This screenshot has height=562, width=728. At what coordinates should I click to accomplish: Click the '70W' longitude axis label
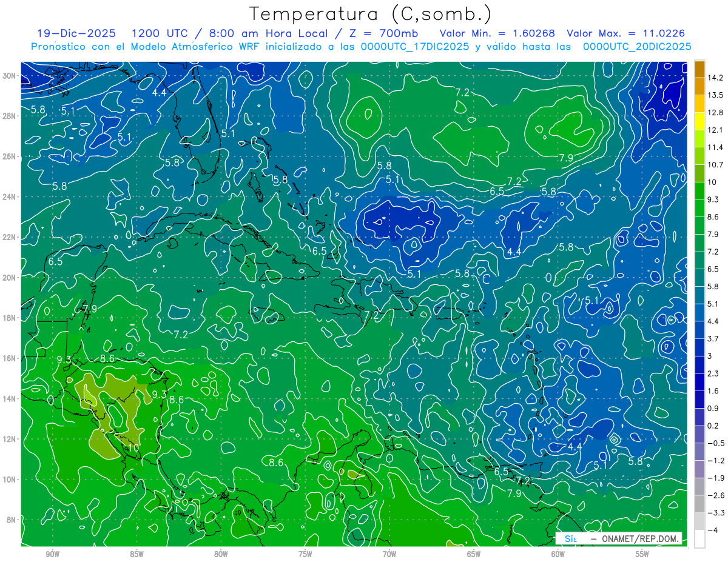point(389,554)
